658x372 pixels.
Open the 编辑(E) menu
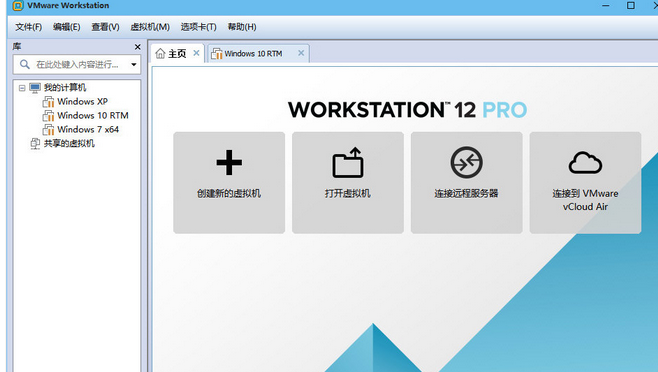pos(67,27)
